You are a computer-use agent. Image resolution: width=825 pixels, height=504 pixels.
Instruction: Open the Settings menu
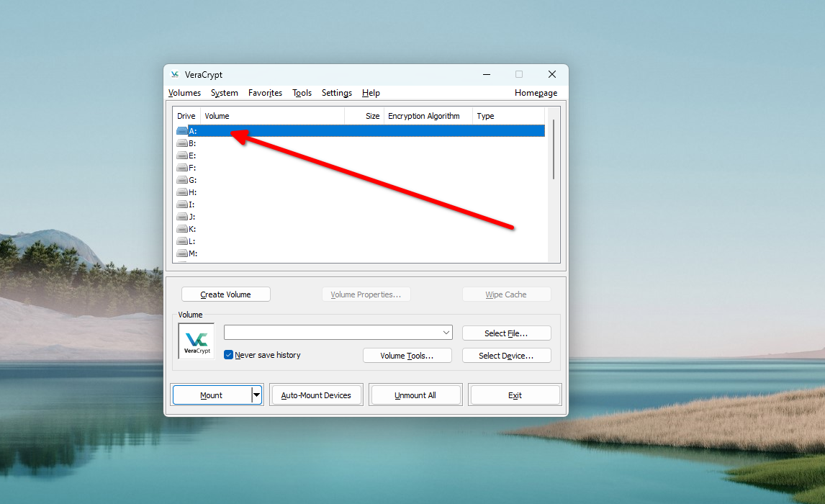pyautogui.click(x=337, y=93)
